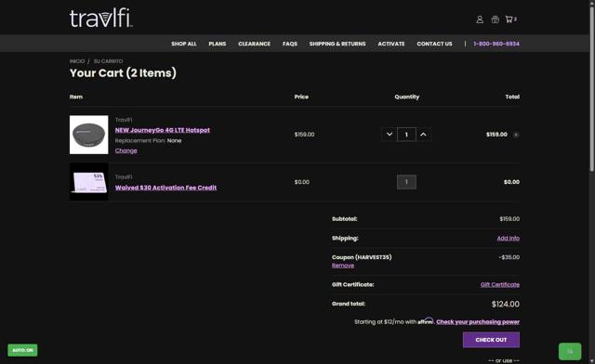Click the $124.00 grand total amount
595x364 pixels.
point(506,304)
